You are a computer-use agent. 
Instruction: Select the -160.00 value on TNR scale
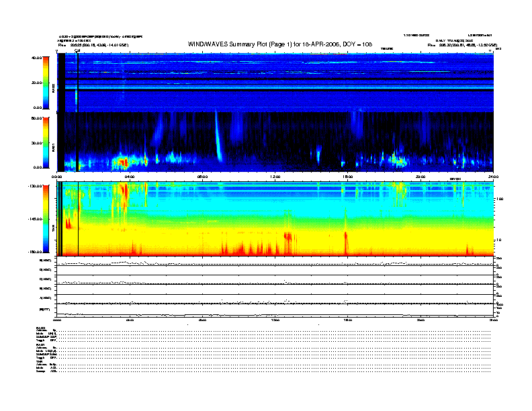pyautogui.click(x=35, y=252)
